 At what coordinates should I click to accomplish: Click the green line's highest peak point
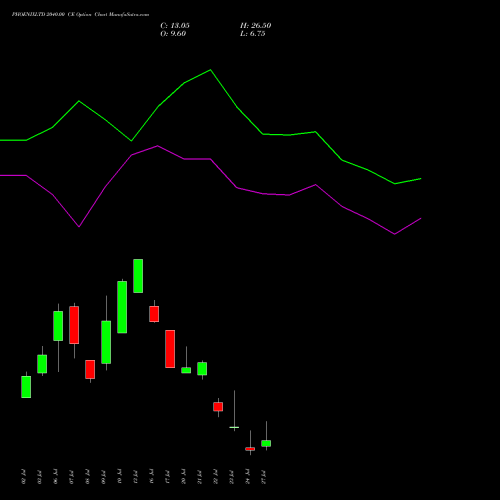(x=210, y=70)
